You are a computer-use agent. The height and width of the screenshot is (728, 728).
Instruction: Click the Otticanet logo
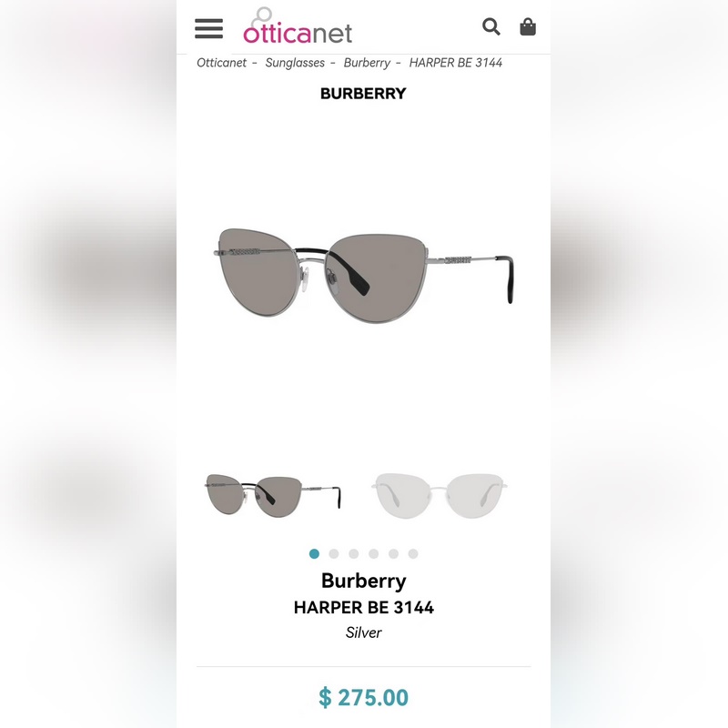(x=298, y=25)
